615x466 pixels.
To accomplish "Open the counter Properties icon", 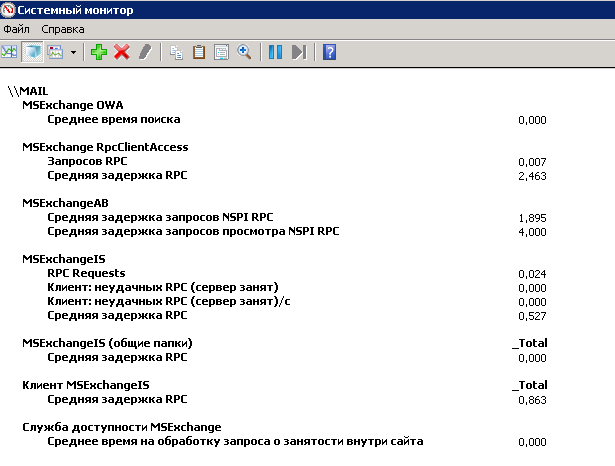I will pyautogui.click(x=222, y=52).
